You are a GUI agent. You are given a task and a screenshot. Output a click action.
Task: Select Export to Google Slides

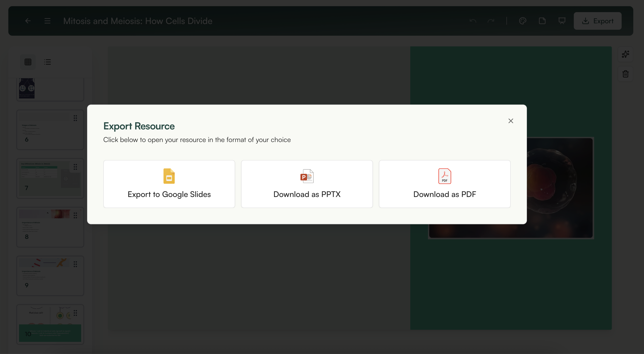click(169, 184)
